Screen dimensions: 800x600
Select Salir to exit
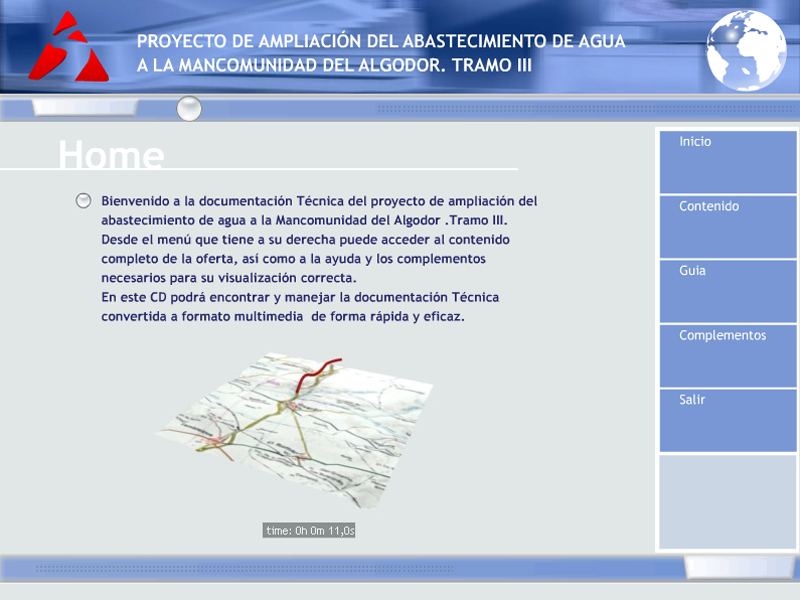[x=728, y=420]
